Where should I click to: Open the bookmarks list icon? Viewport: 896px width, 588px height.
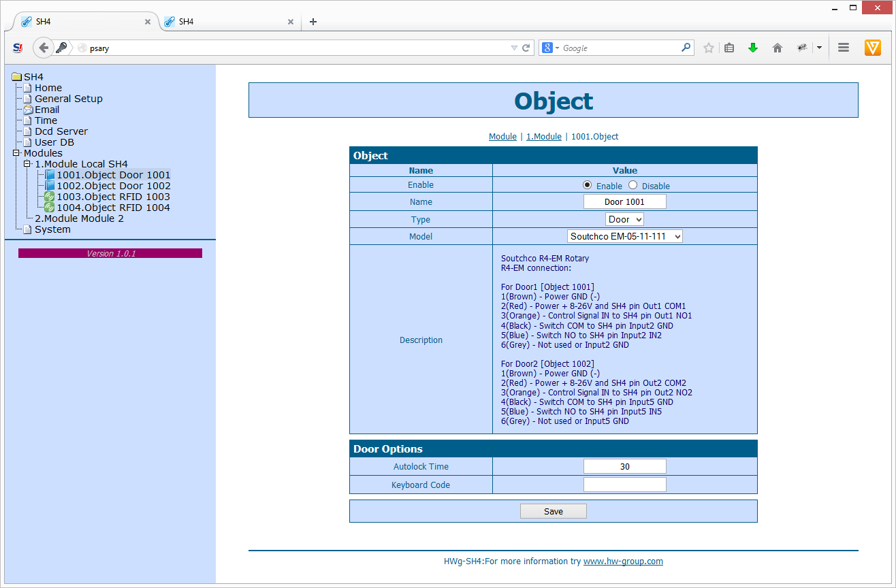tap(729, 48)
